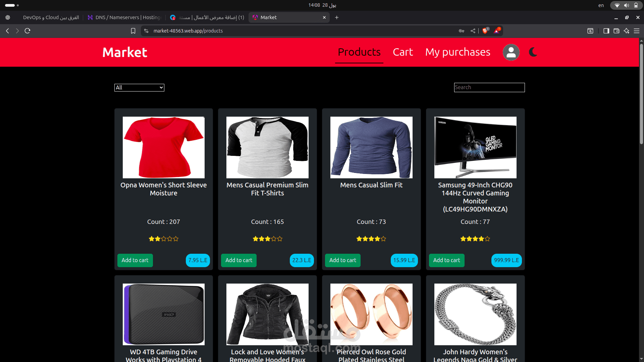Image resolution: width=644 pixels, height=362 pixels.
Task: Open the browser hamburger menu
Action: 637,31
